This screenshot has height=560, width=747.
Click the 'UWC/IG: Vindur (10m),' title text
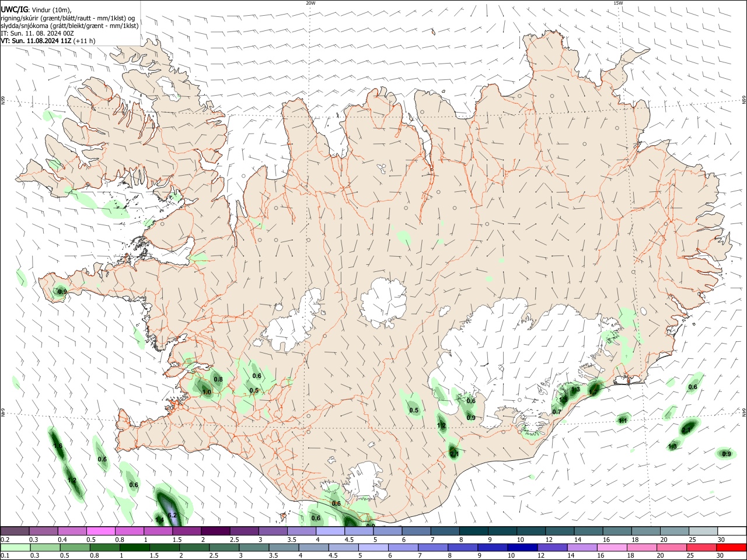tap(36, 10)
